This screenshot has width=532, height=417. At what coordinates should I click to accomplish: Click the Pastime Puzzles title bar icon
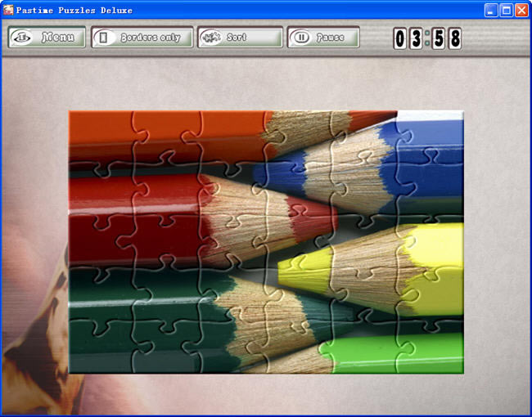(x=8, y=10)
